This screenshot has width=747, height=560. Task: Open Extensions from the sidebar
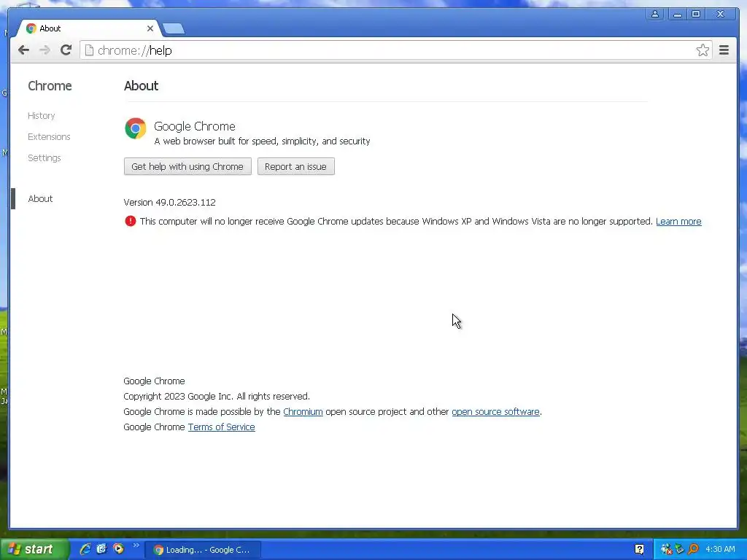pos(49,136)
